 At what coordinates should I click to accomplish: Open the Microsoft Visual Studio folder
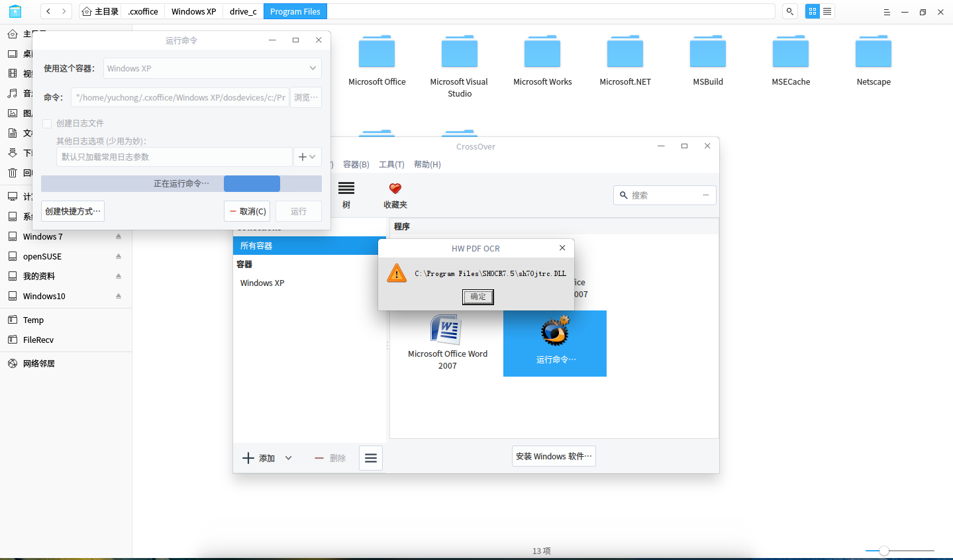click(459, 66)
